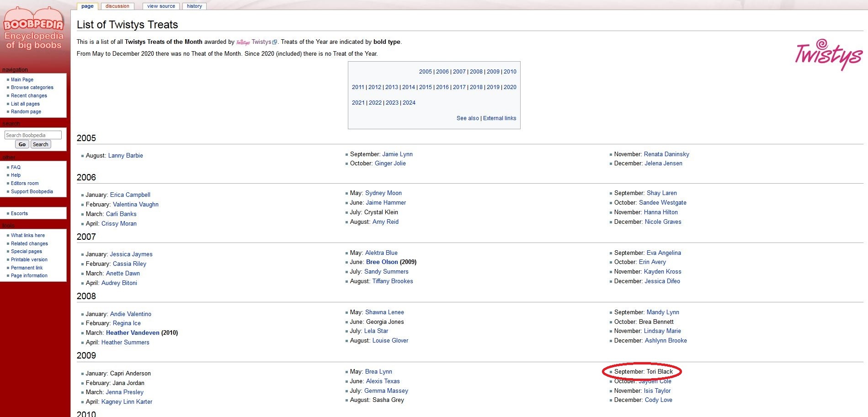Screen dimensions: 868x417
Task: Open Heather Vandeven article link
Action: [133, 333]
